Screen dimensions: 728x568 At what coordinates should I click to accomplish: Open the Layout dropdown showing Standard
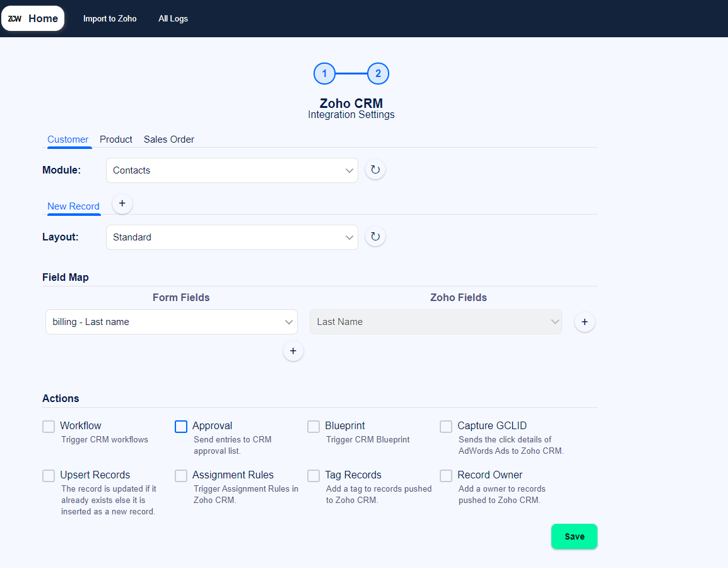(x=232, y=237)
